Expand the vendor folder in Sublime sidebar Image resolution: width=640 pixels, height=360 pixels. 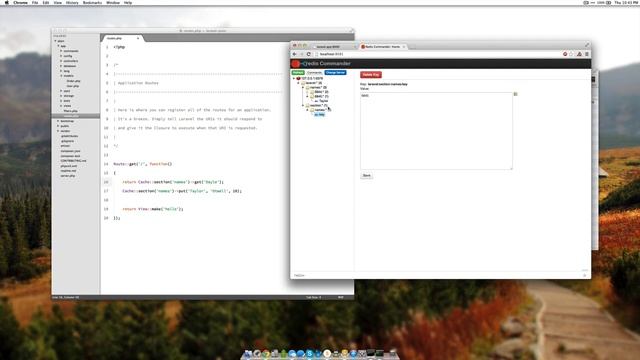click(58, 131)
